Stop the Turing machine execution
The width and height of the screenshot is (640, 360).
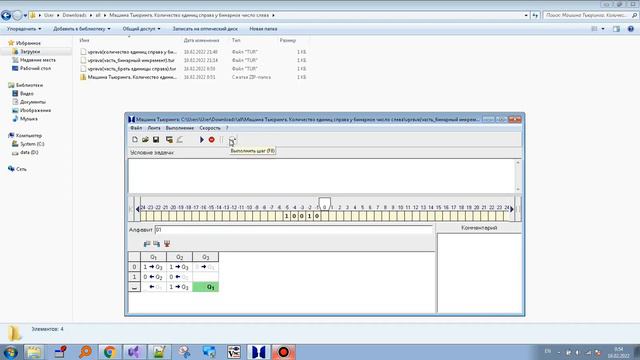tap(211, 140)
